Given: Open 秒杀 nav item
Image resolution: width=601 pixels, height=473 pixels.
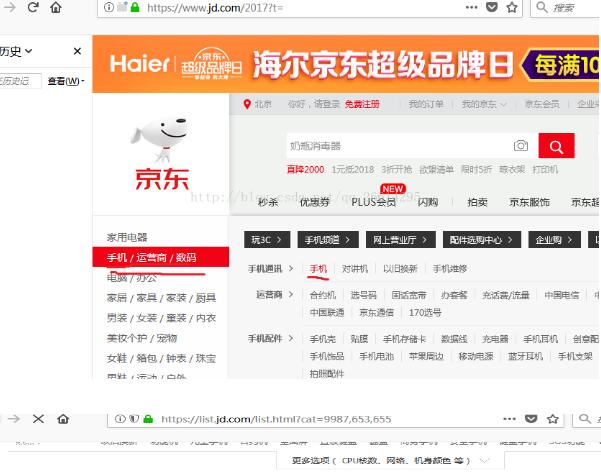Looking at the screenshot, I should pos(268,202).
